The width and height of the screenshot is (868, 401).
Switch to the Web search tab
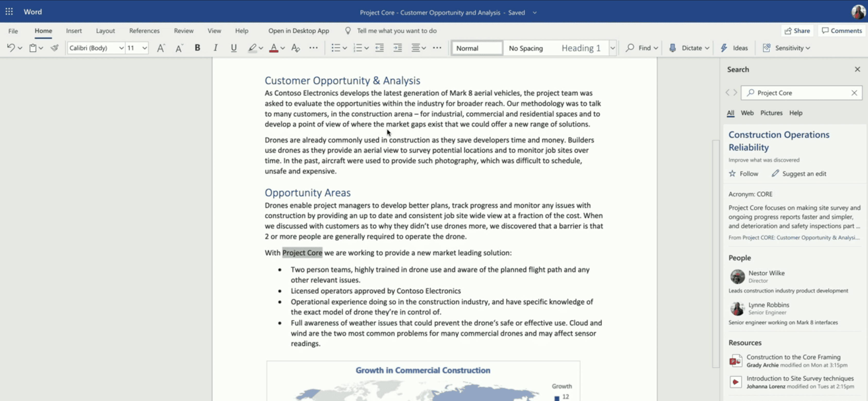[x=747, y=113]
